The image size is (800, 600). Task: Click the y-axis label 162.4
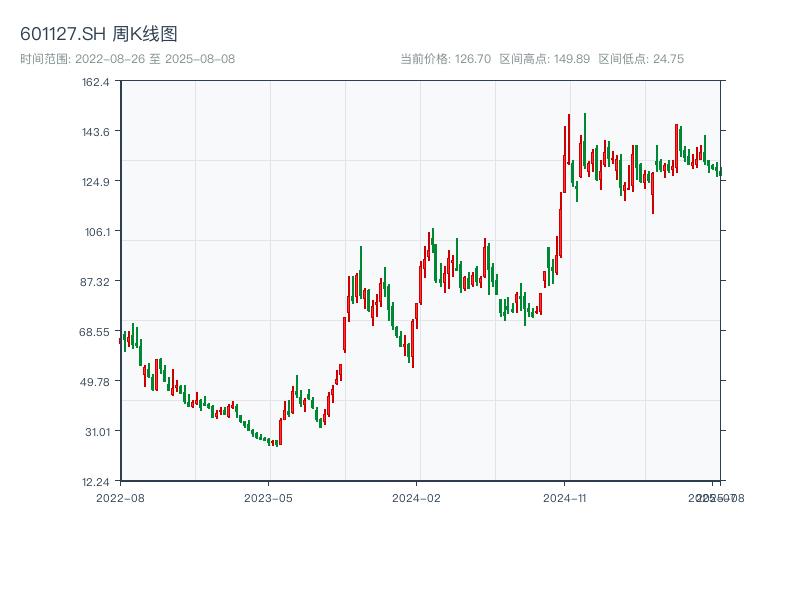click(96, 82)
